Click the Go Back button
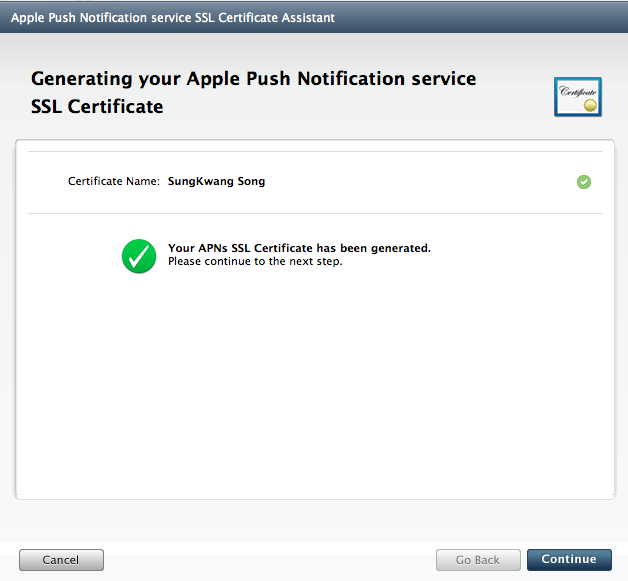The height and width of the screenshot is (581, 628). (478, 559)
